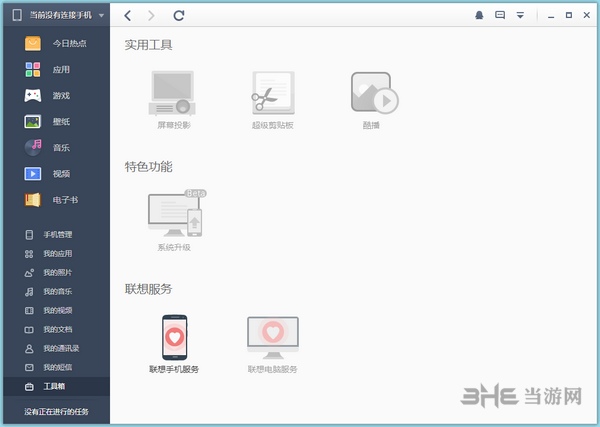This screenshot has width=600, height=427.
Task: Click the 屏幕投影 label text
Action: point(174,125)
